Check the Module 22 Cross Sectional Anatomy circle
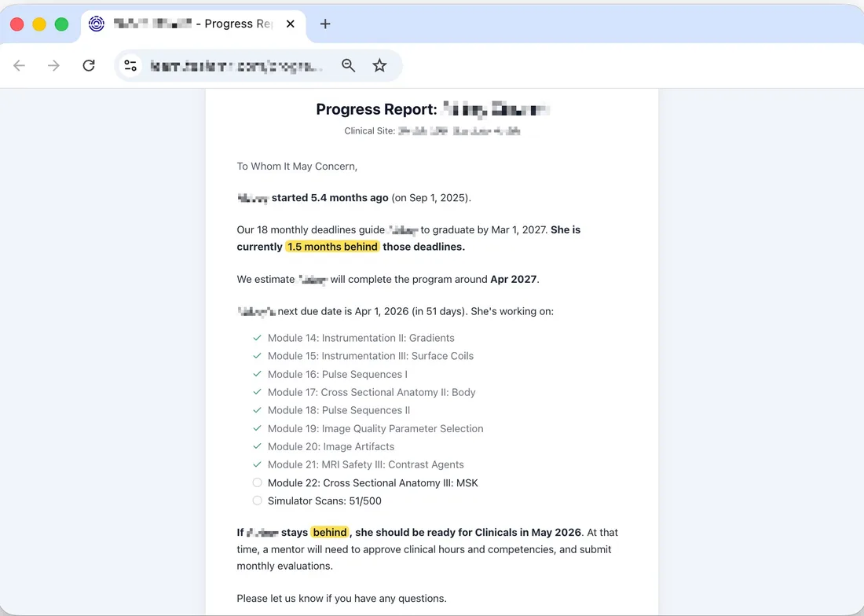864x616 pixels. coord(257,482)
